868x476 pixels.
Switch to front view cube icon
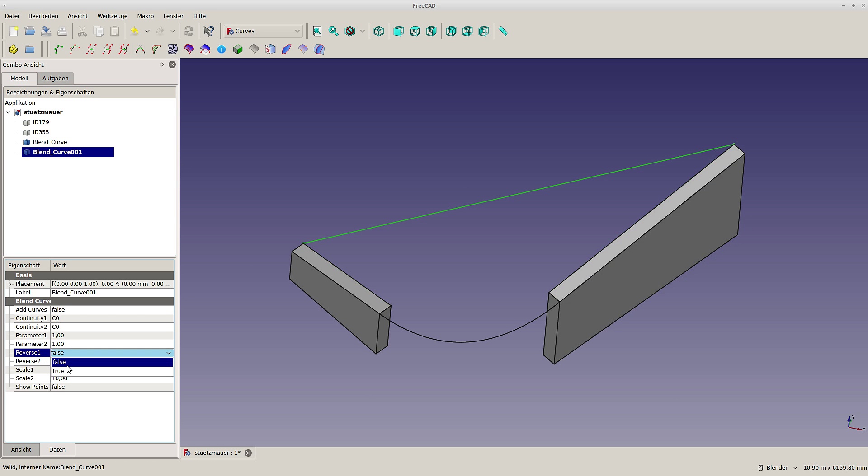pyautogui.click(x=399, y=31)
